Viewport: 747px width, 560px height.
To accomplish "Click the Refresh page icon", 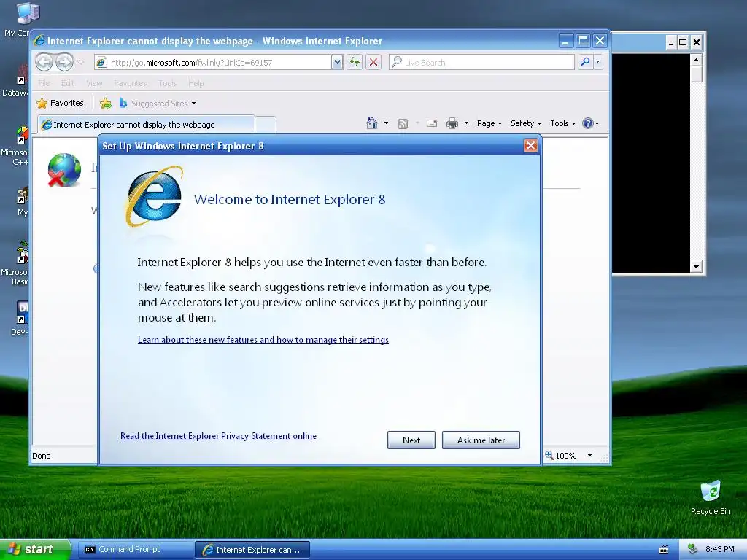I will (x=355, y=63).
